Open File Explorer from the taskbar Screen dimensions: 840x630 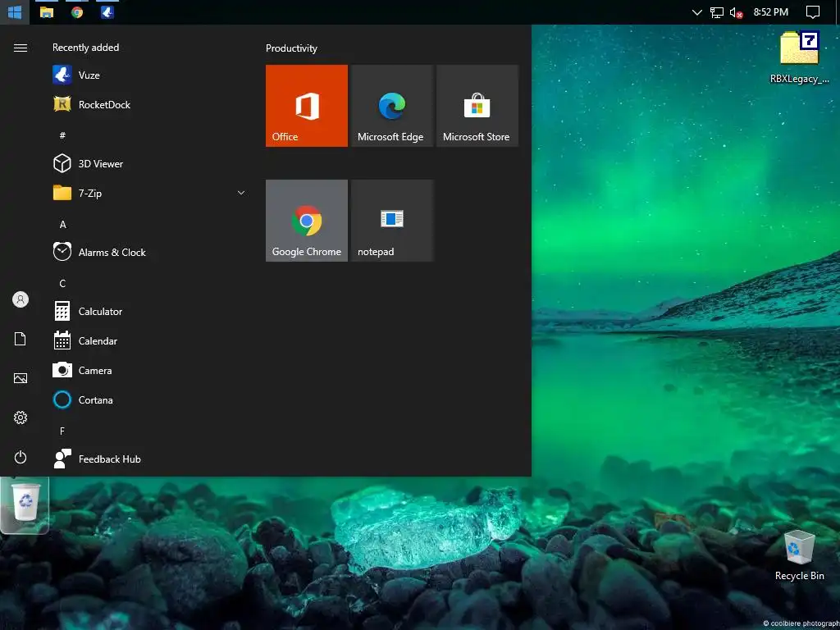[47, 12]
